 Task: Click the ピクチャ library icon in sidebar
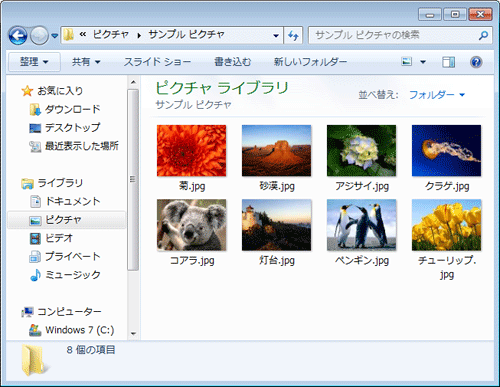click(35, 220)
